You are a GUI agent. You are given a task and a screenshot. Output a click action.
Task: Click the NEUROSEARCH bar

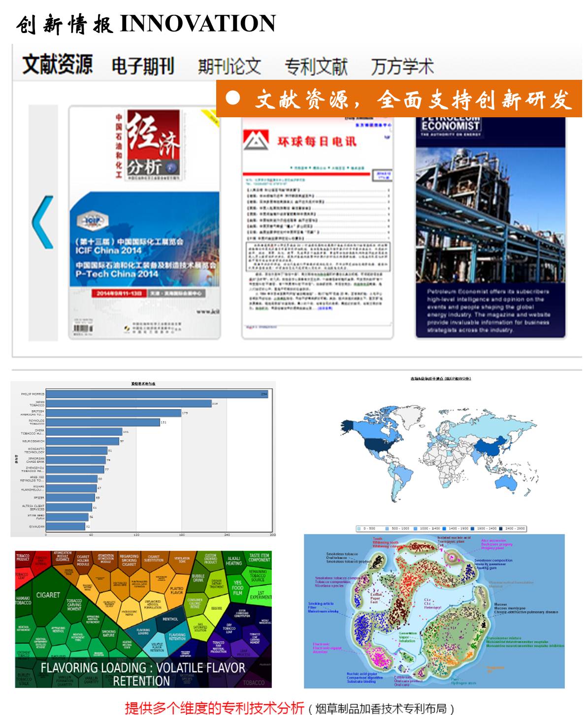pos(82,441)
